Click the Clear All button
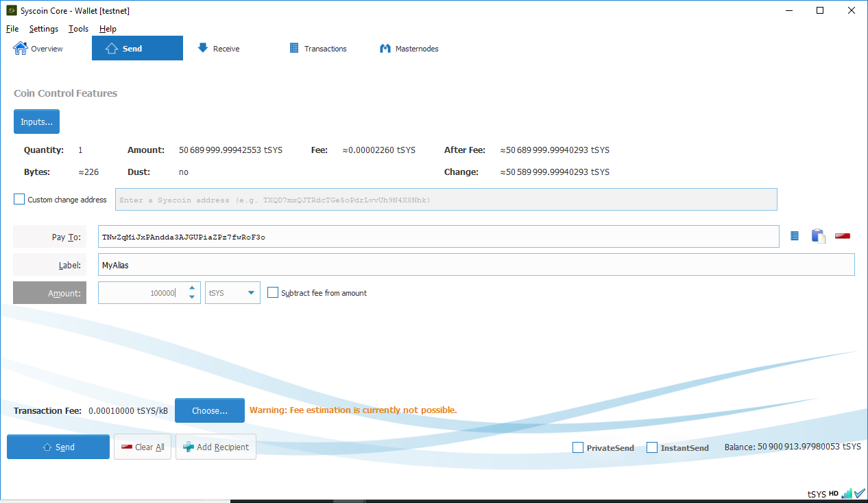 (143, 447)
